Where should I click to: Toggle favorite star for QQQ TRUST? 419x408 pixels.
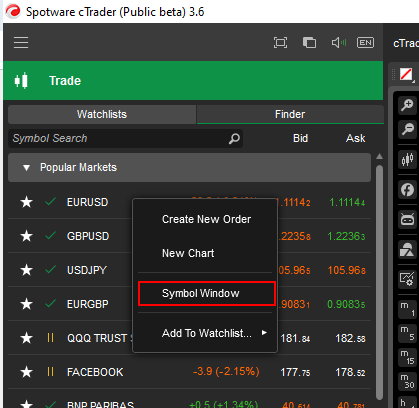point(26,338)
